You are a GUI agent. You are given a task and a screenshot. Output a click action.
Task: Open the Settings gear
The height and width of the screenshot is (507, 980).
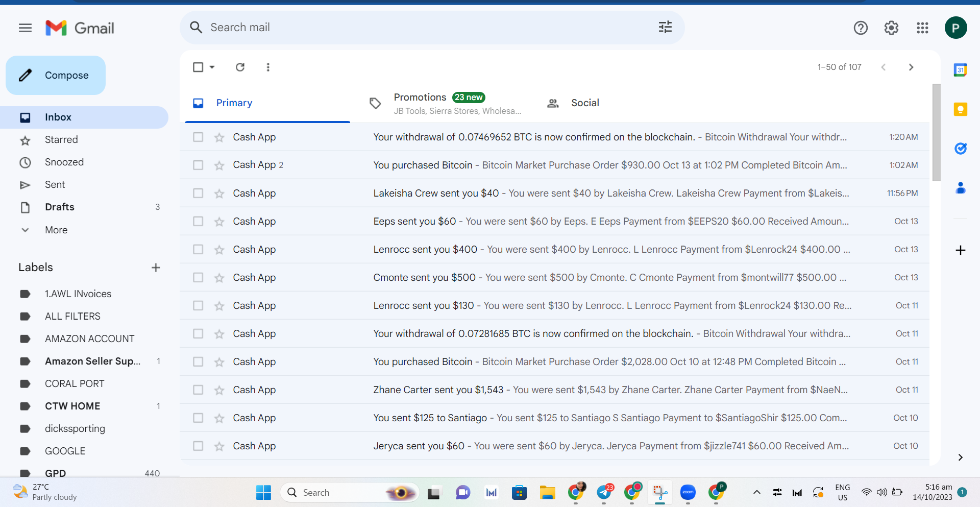tap(891, 28)
